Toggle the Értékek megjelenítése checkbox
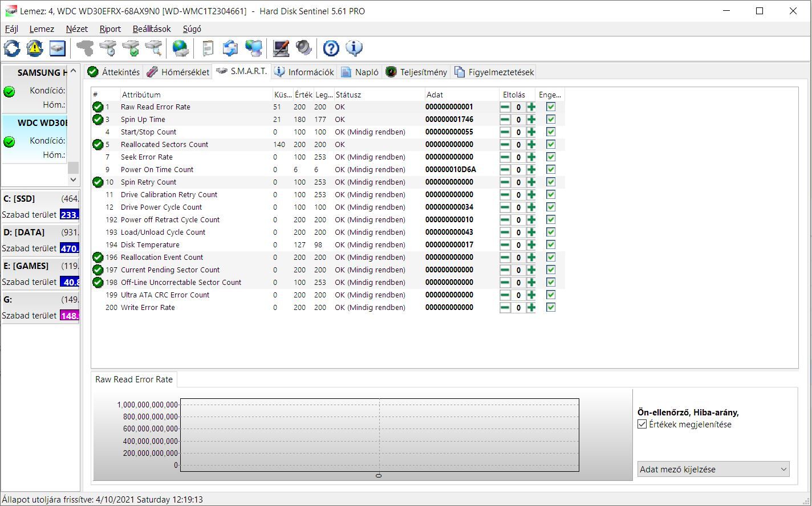Image resolution: width=812 pixels, height=506 pixels. click(x=642, y=425)
